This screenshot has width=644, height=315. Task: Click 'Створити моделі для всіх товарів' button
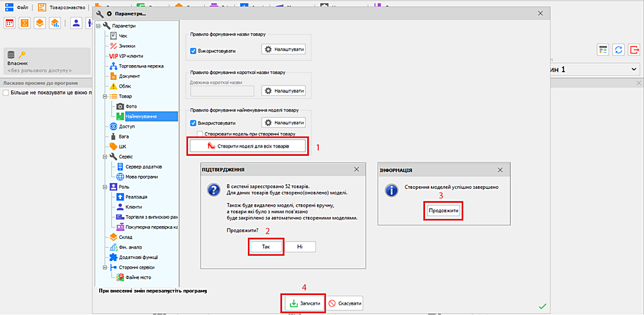[247, 146]
